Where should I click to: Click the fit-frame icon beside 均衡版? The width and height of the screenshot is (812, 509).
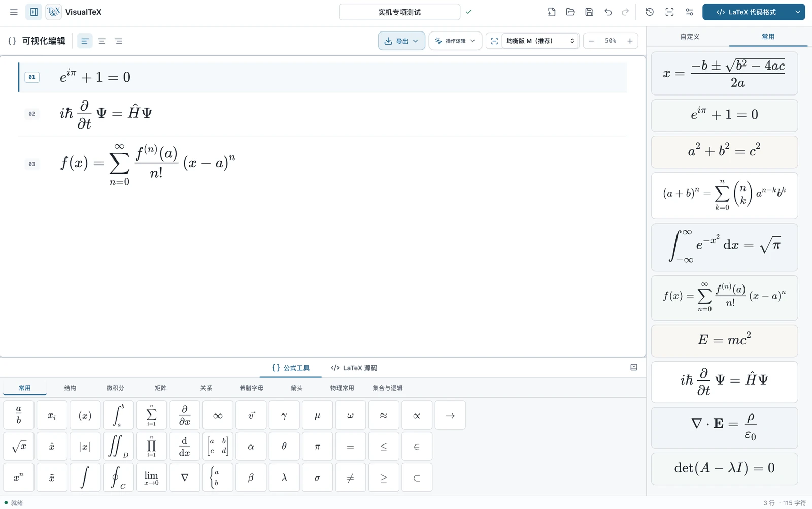click(494, 41)
